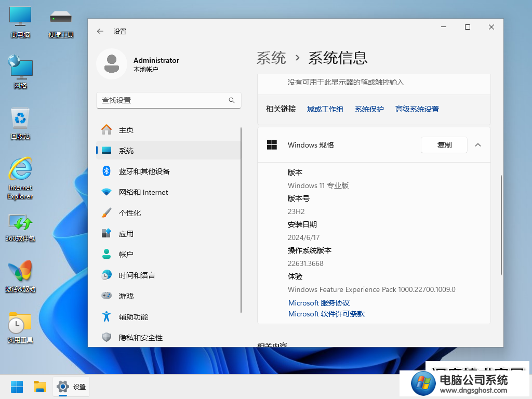Open the 网络 desktop icon
This screenshot has width=532, height=399.
pyautogui.click(x=20, y=72)
